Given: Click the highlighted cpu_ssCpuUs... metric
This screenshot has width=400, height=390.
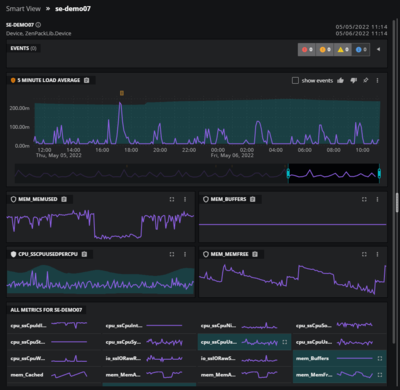Looking at the screenshot, I should (x=244, y=342).
